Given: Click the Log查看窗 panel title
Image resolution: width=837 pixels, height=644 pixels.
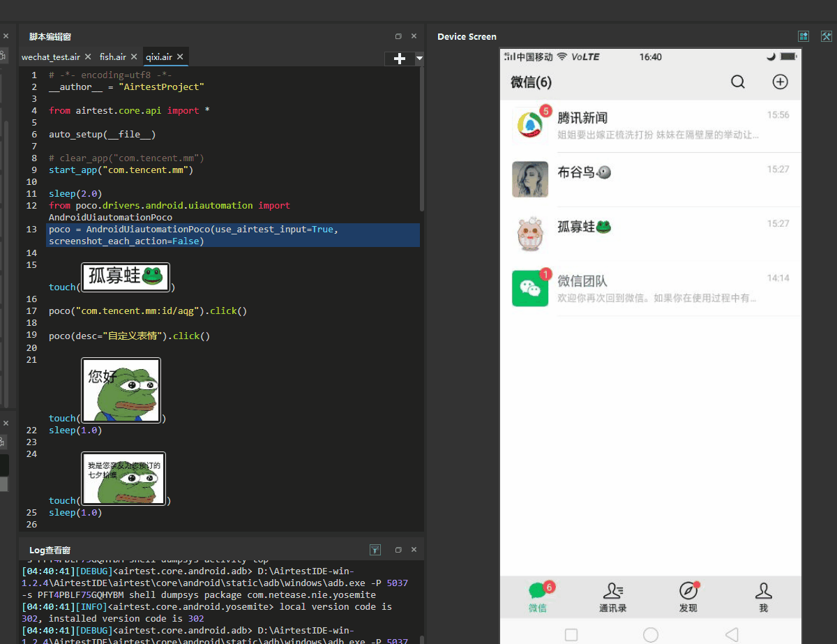Looking at the screenshot, I should (50, 551).
